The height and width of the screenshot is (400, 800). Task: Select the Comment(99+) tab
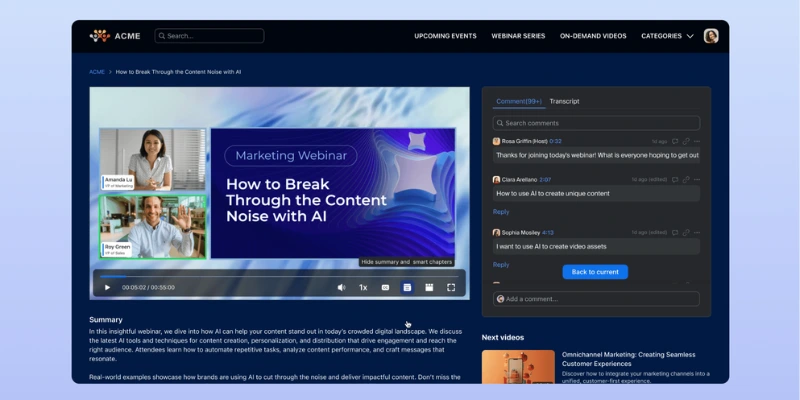coord(519,101)
